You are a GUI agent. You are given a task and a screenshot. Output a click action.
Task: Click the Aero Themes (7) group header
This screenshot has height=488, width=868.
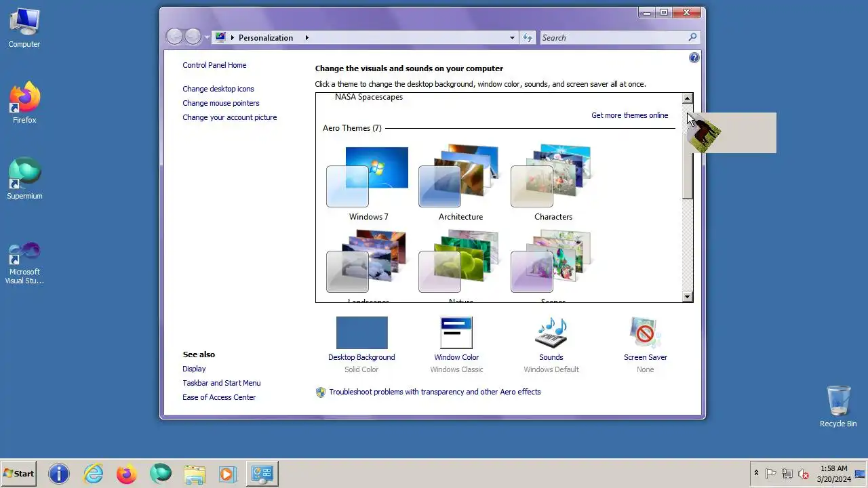(x=352, y=128)
